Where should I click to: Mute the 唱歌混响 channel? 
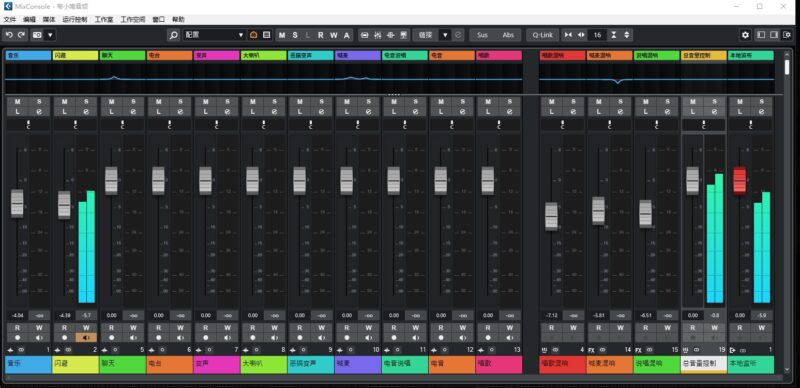pos(552,102)
